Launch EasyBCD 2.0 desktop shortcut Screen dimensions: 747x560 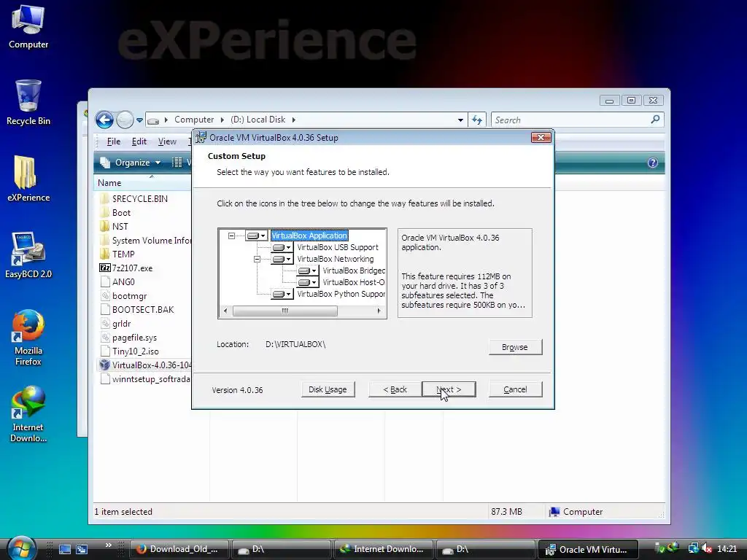pos(28,255)
